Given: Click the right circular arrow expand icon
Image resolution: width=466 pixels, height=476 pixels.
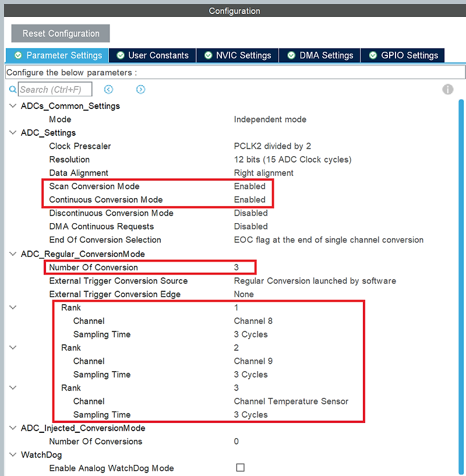Looking at the screenshot, I should coord(140,89).
